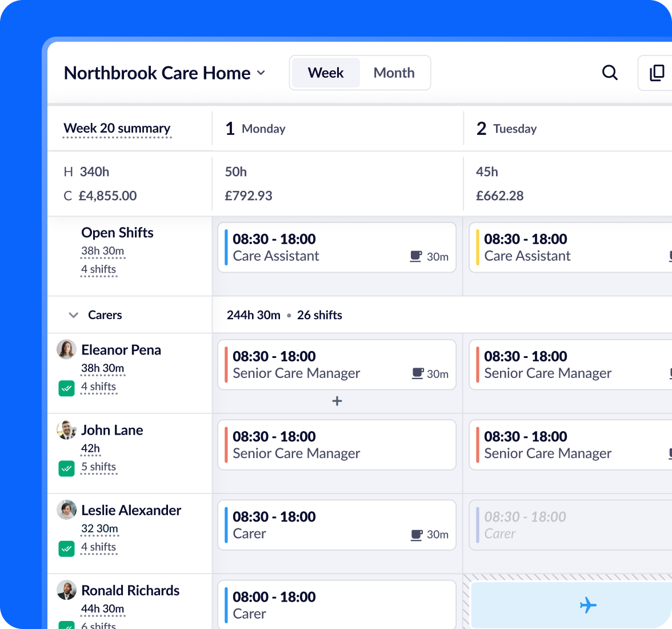Toggle Eleanor Pena's availability checkmark
The height and width of the screenshot is (629, 672).
click(66, 388)
